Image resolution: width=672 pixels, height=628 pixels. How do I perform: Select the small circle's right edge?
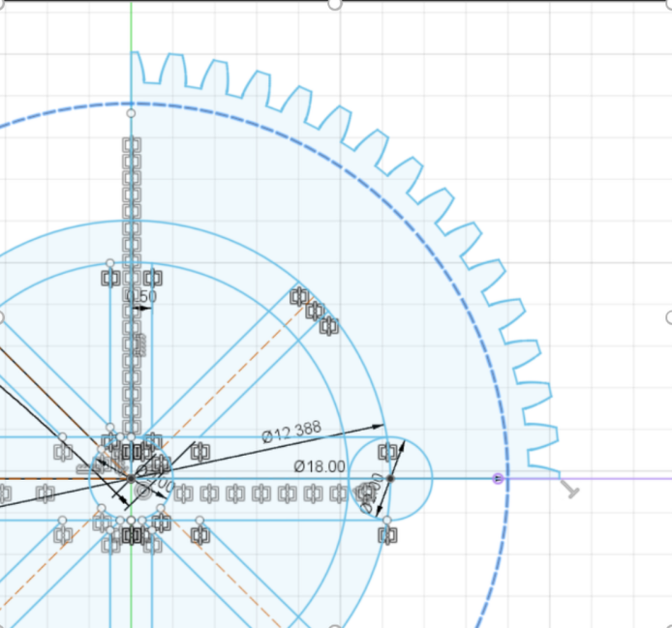pos(432,478)
